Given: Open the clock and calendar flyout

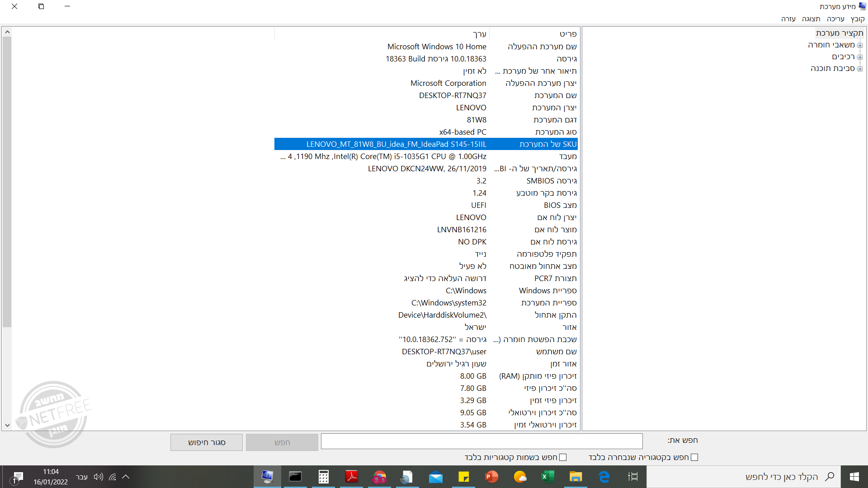Looking at the screenshot, I should click(x=51, y=477).
